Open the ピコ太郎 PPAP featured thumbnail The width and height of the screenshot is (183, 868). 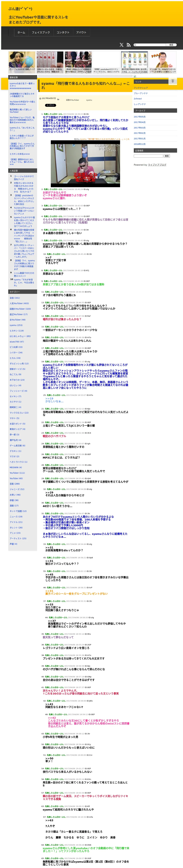pyautogui.click(x=163, y=62)
